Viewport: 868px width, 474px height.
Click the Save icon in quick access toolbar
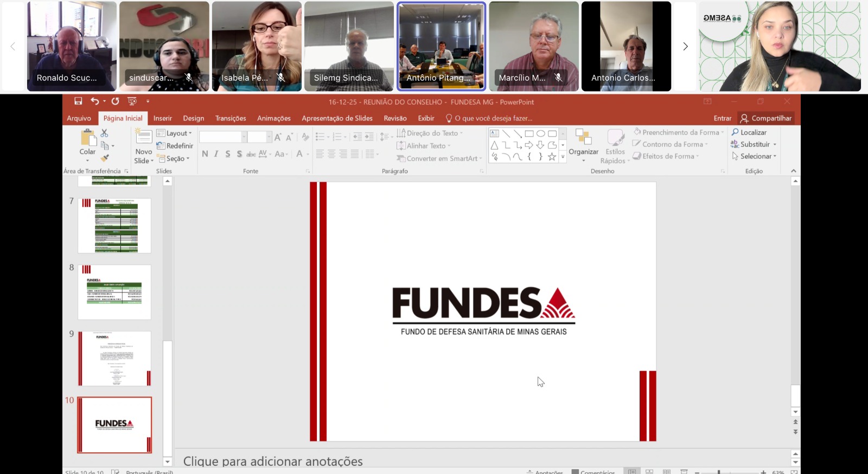(78, 101)
